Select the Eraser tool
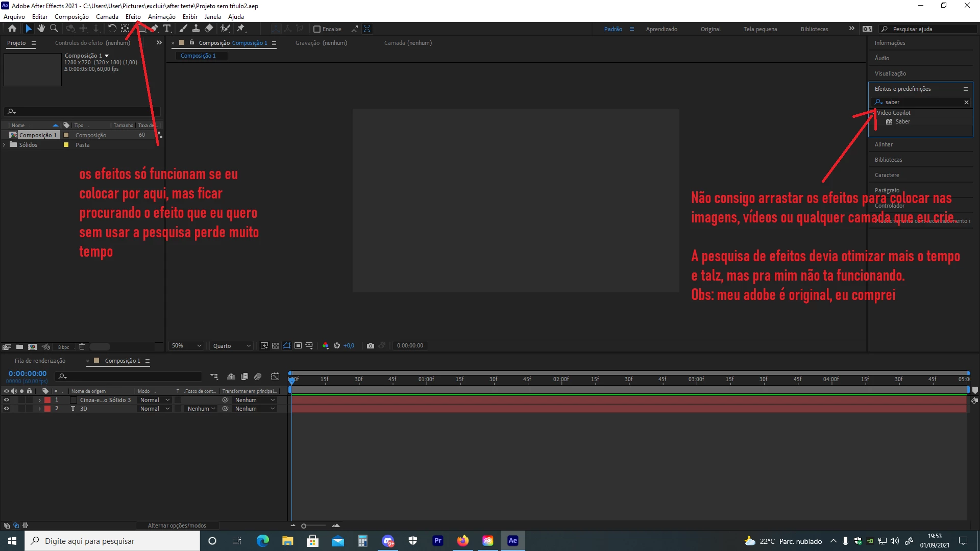The width and height of the screenshot is (980, 551). (x=209, y=29)
